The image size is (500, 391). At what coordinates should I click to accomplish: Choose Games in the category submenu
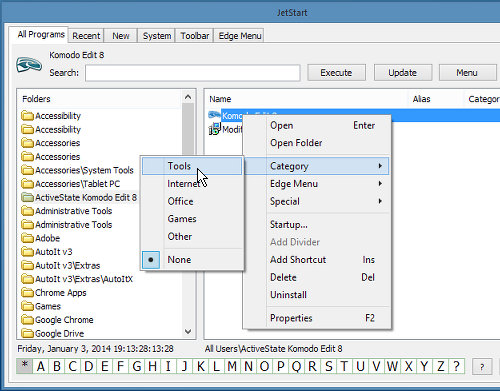tap(192, 219)
